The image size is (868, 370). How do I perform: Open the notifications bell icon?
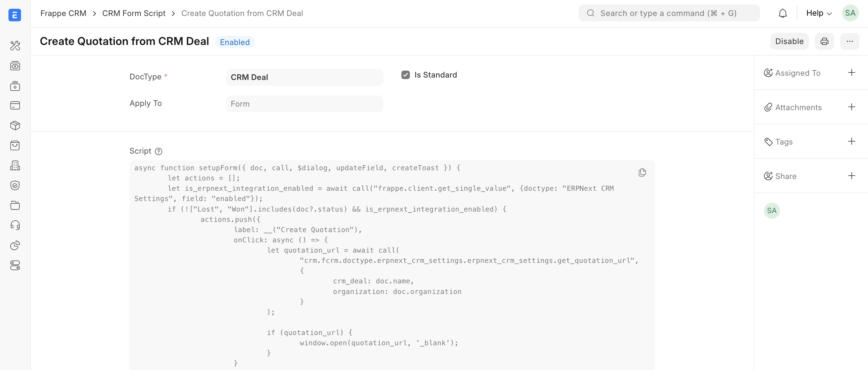(783, 13)
